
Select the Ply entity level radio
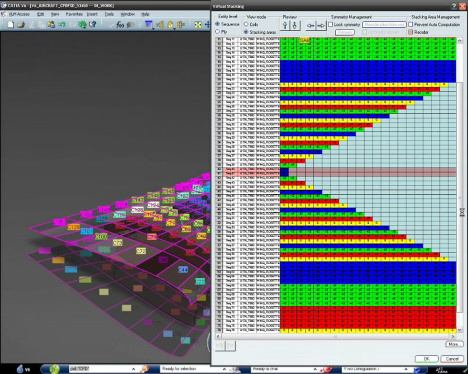coord(217,32)
